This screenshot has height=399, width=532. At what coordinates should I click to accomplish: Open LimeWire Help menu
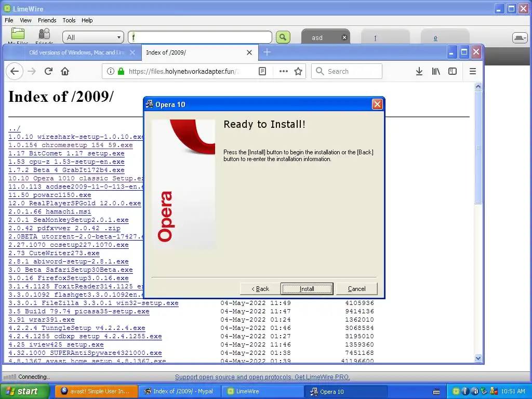[87, 20]
